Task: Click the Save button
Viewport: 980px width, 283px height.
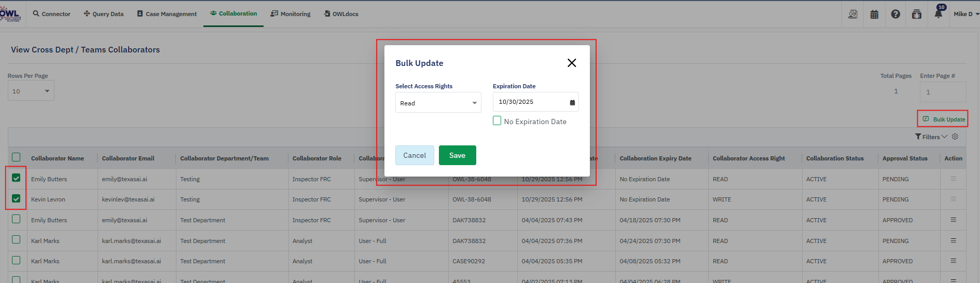Action: click(x=457, y=155)
